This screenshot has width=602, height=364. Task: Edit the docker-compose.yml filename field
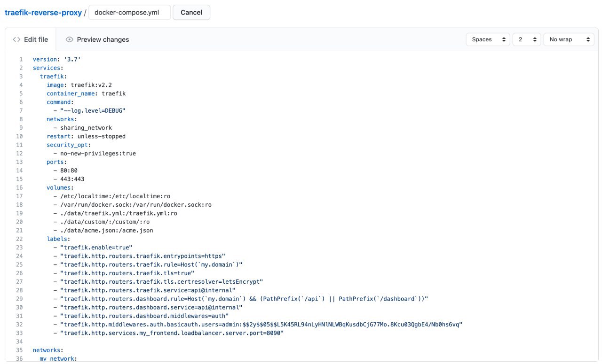click(x=129, y=13)
